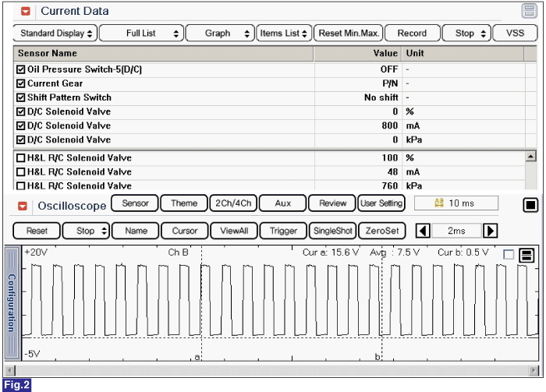Click the Theme button
This screenshot has width=546, height=392.
pyautogui.click(x=184, y=203)
